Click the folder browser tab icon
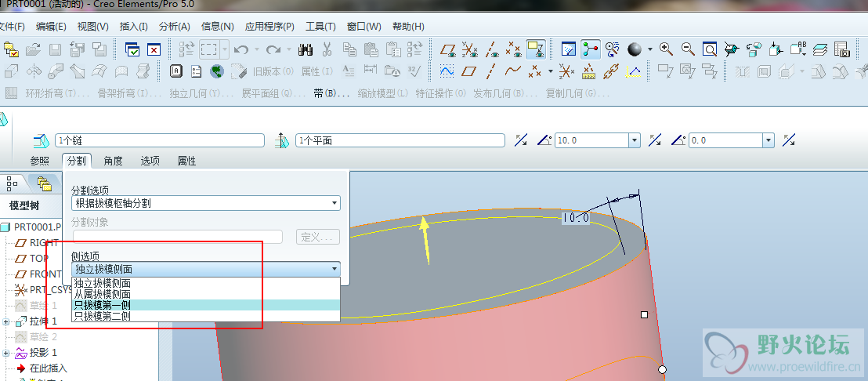The width and height of the screenshot is (868, 381). click(45, 183)
